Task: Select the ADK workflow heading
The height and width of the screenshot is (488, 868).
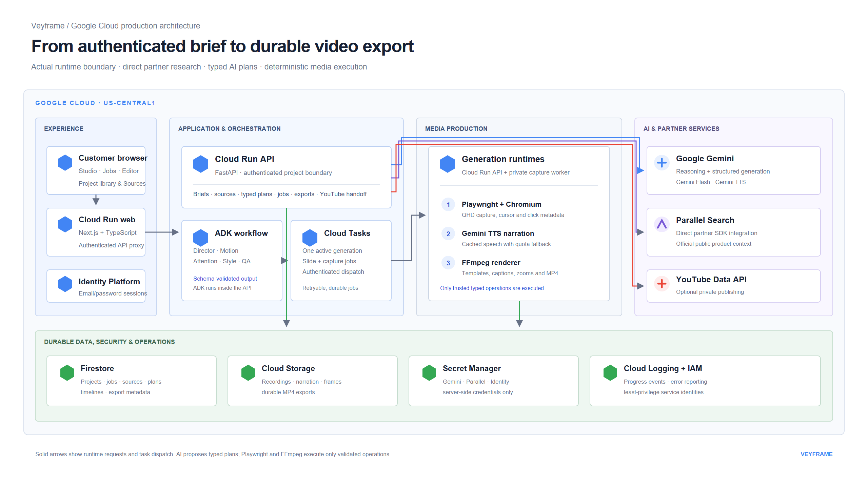Action: pyautogui.click(x=241, y=233)
